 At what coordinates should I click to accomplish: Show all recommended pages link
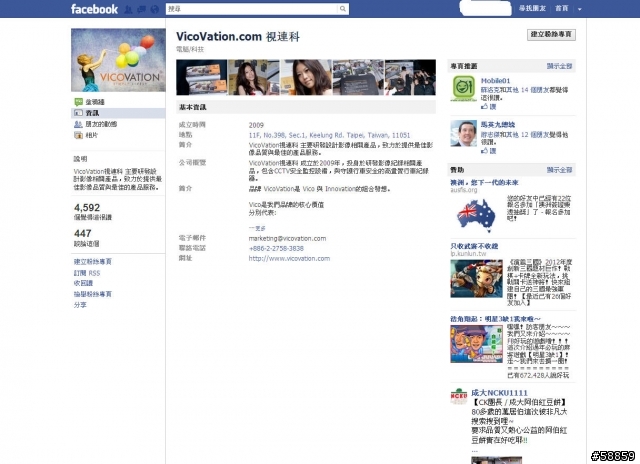click(560, 66)
